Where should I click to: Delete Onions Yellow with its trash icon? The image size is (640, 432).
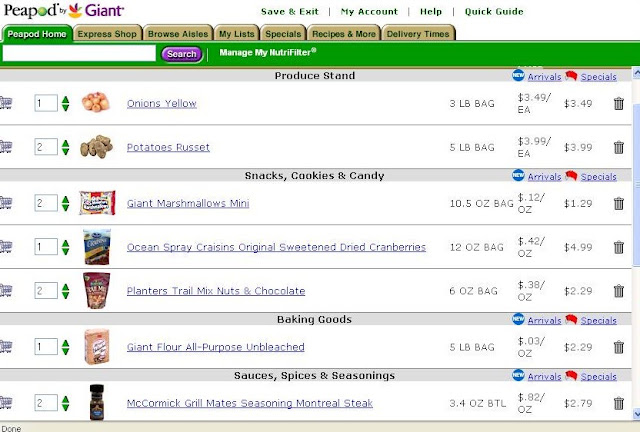pos(619,104)
